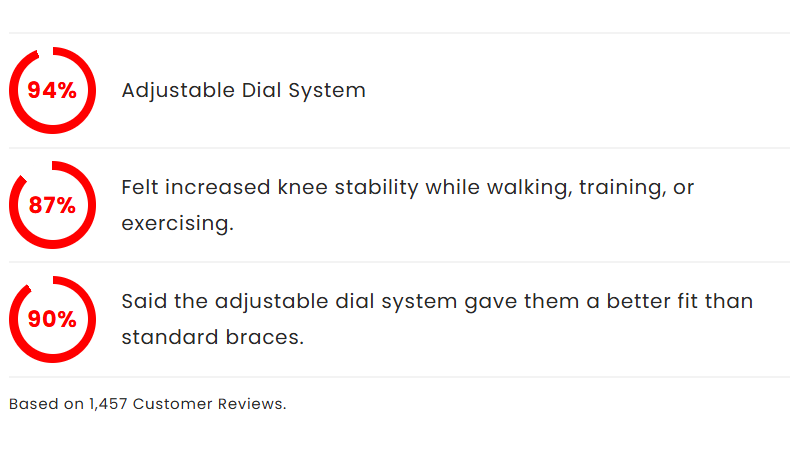Click the "Based on 1,457 Customer Reviews." footnote
804x464 pixels.
coord(147,404)
